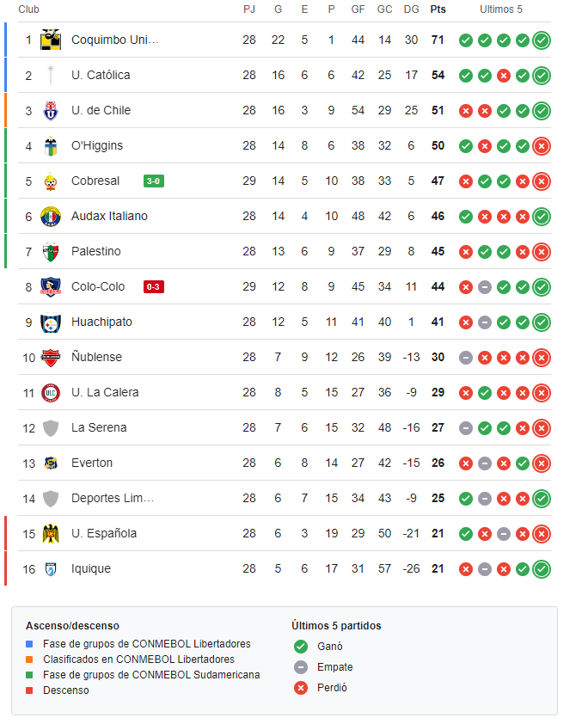This screenshot has width=588, height=724.
Task: Click the DG column header
Action: click(x=411, y=9)
